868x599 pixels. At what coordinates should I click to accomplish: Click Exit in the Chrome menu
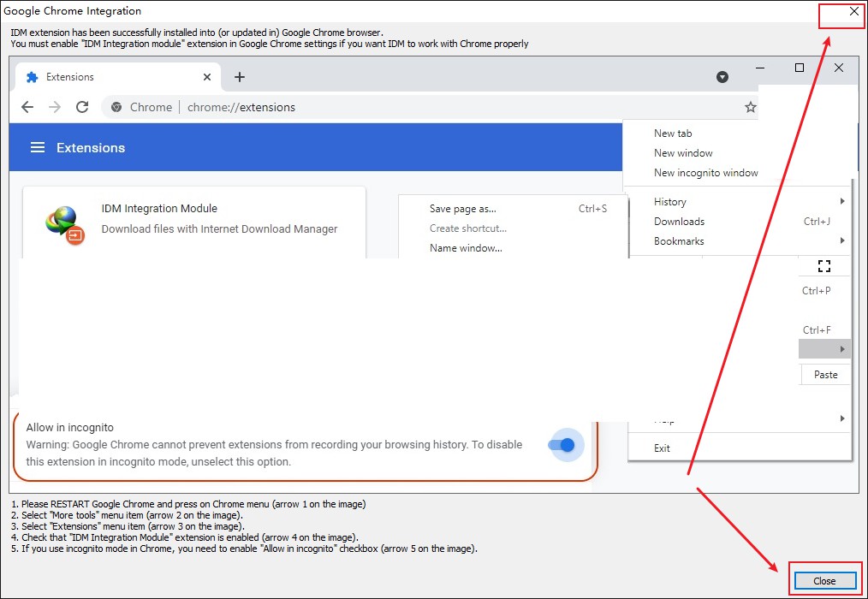tap(662, 448)
